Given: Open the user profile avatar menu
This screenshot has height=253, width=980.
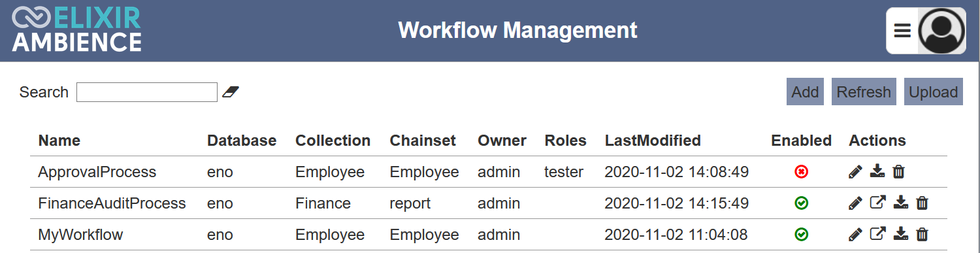Looking at the screenshot, I should [x=941, y=31].
